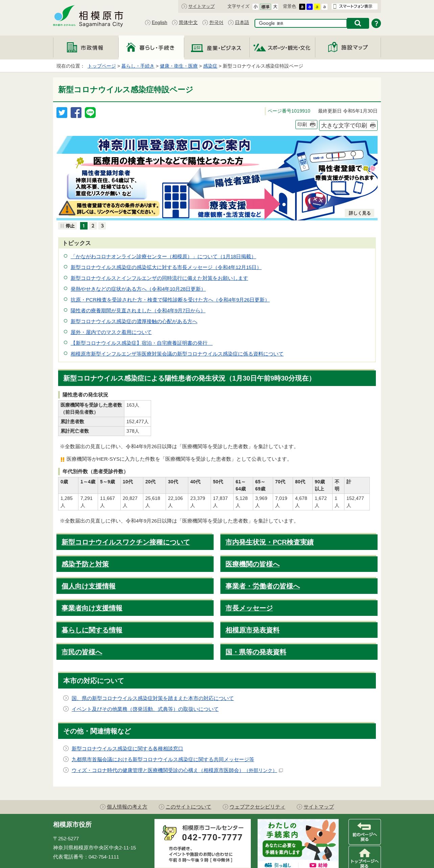
Task: Show banner slide 3
Action: 102,226
